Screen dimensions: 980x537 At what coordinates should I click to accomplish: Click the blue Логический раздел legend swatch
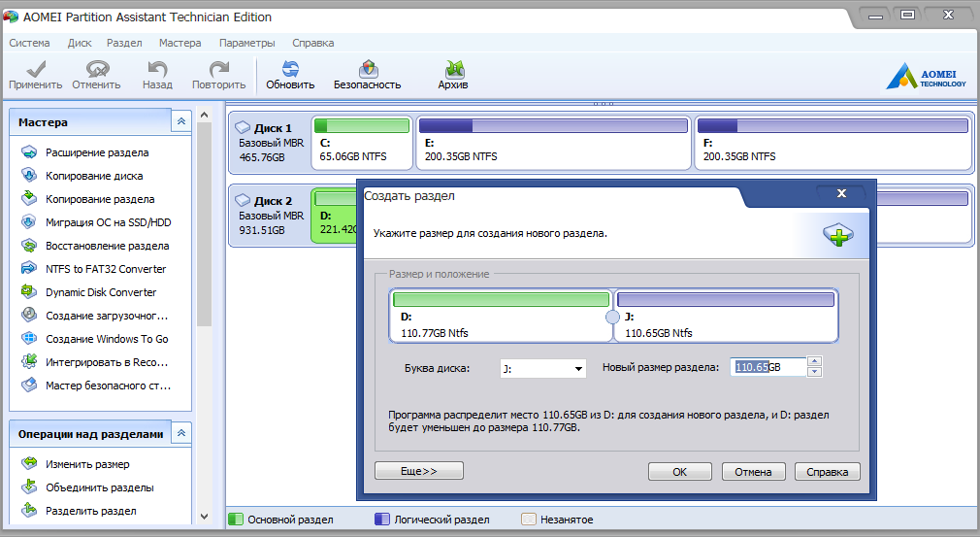point(382,519)
